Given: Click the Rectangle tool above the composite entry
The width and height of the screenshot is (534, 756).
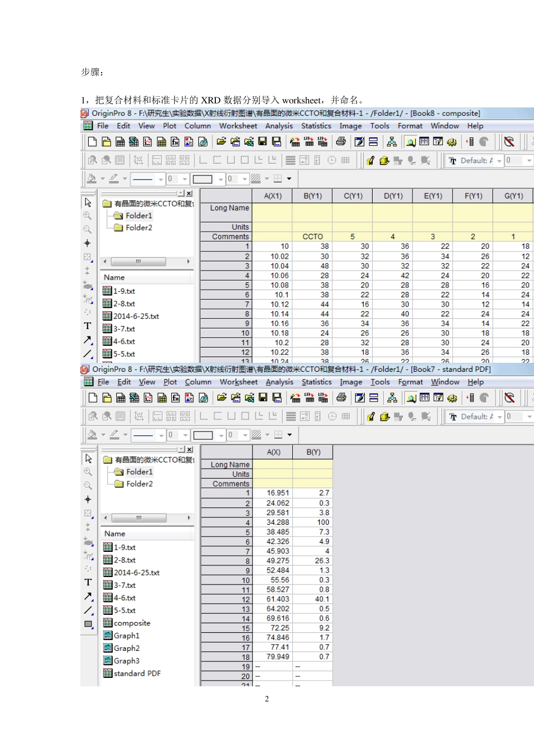Looking at the screenshot, I should point(88,624).
